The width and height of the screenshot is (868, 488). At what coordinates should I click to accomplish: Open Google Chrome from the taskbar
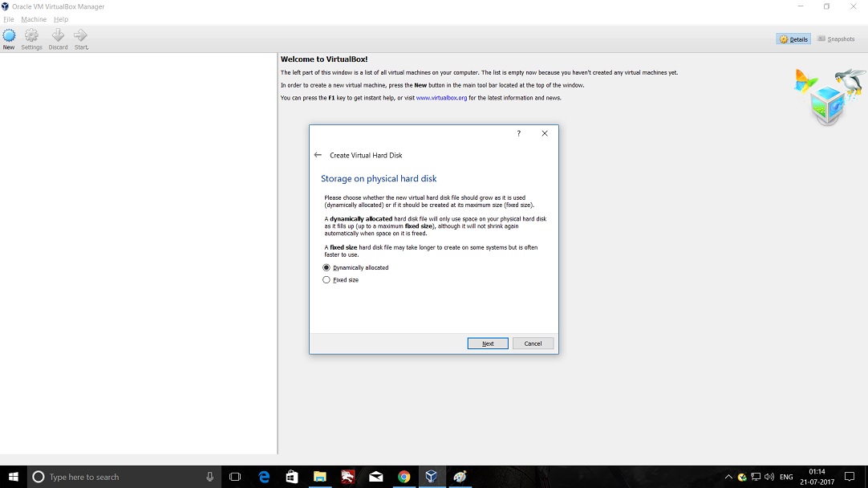click(x=404, y=477)
